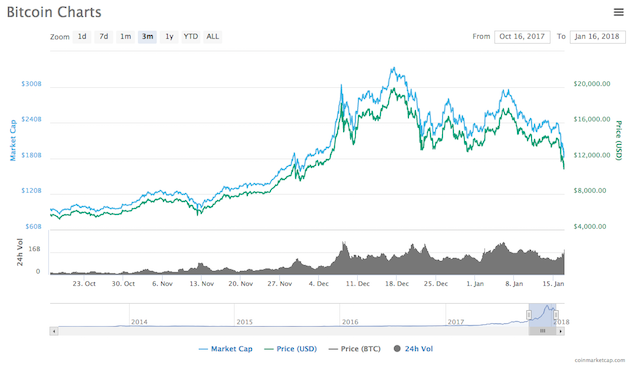Select the 3m zoom button

147,37
